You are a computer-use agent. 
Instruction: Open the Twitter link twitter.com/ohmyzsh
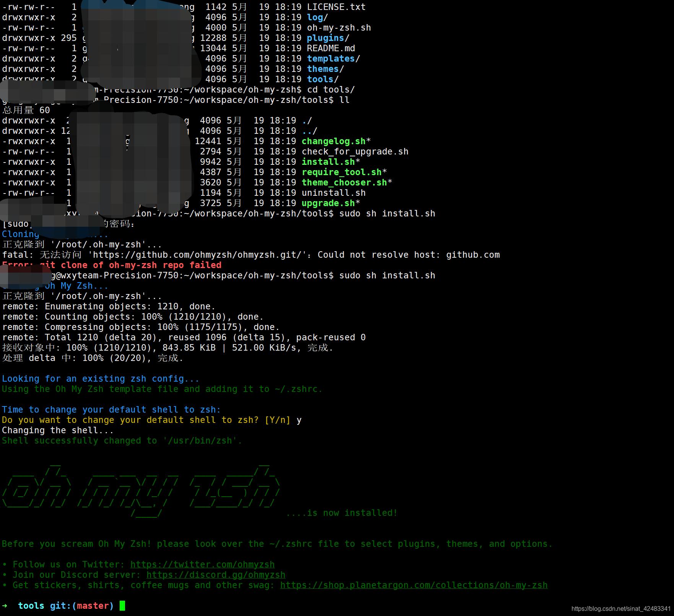202,564
